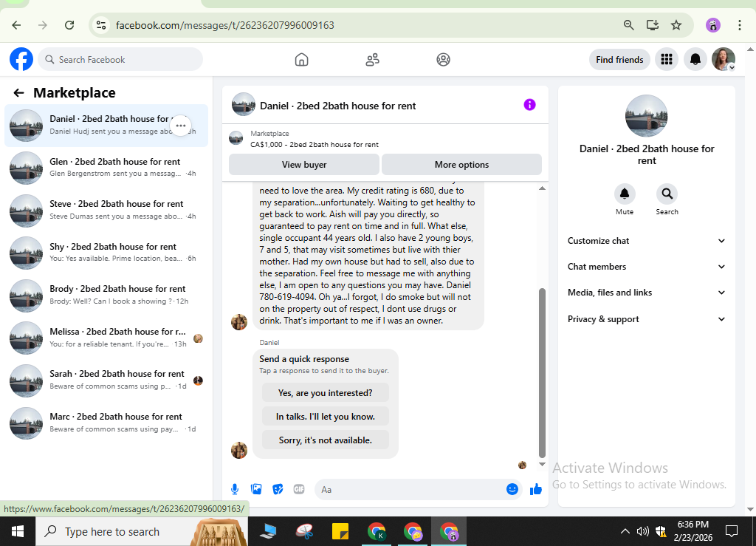Viewport: 756px width, 546px height.
Task: Click the chat scroll up arrow
Action: (542, 188)
